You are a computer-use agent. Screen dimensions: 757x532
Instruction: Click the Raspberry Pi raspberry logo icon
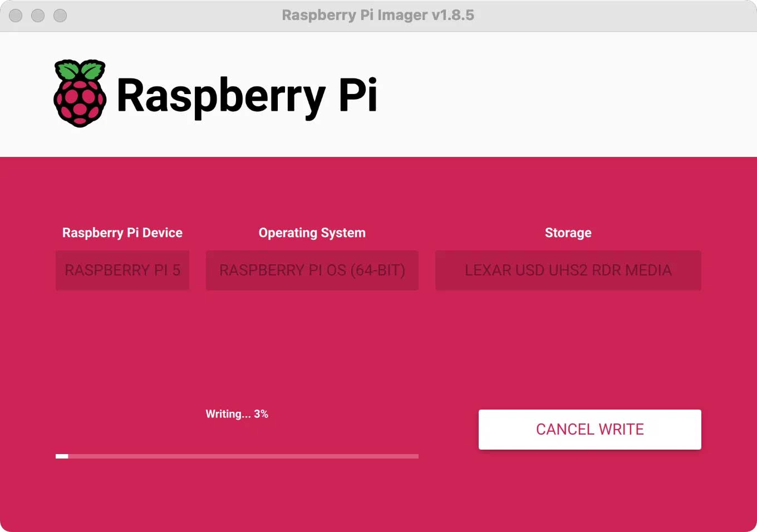click(80, 93)
